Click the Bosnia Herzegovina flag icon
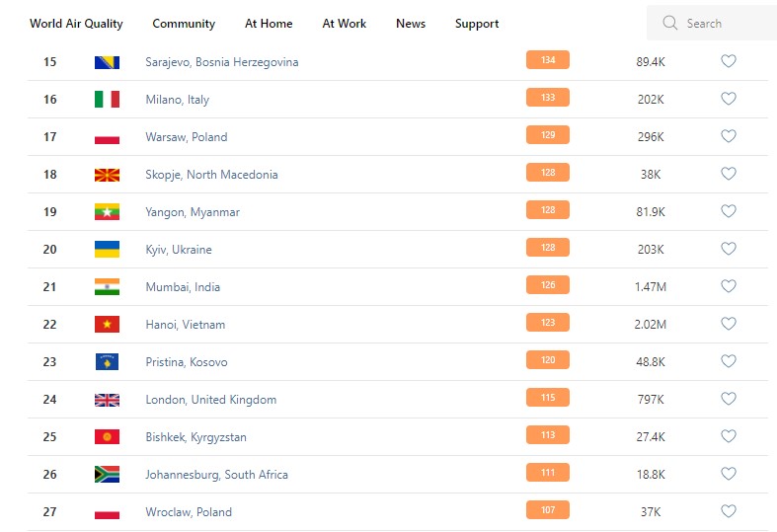This screenshot has width=777, height=532. 107,62
